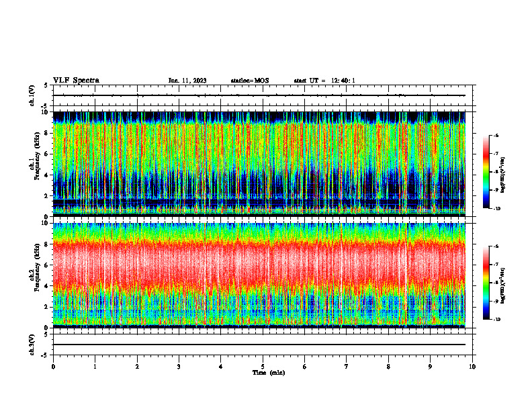Image resolution: width=532 pixels, height=411 pixels.
Task: Click time axis tick label 9
Action: 430,367
